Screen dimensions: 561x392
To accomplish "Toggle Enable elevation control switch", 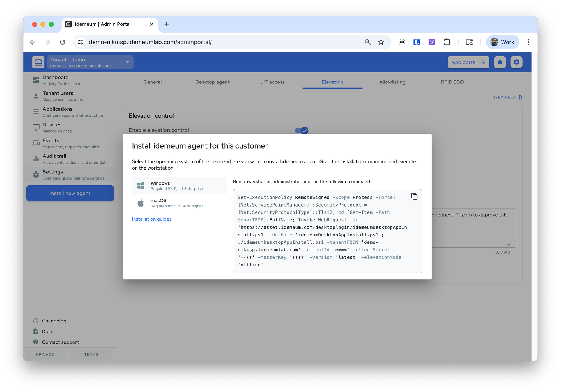I will 302,130.
